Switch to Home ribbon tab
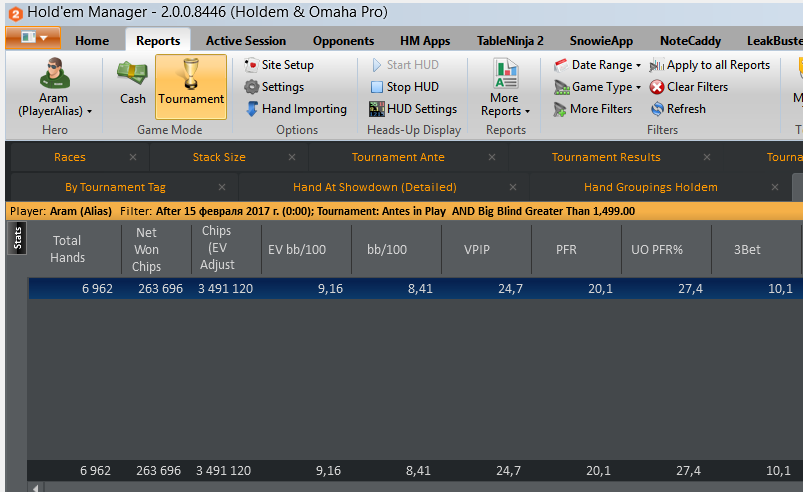The height and width of the screenshot is (492, 803). (92, 41)
